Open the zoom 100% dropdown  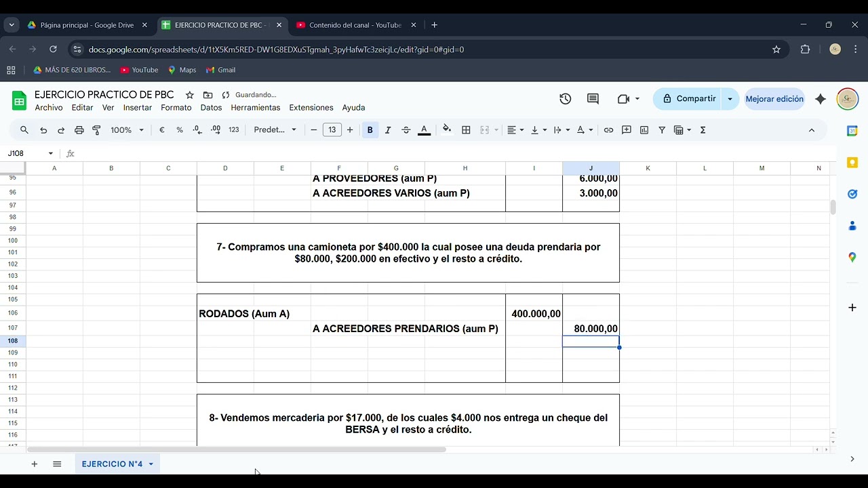[x=127, y=130]
